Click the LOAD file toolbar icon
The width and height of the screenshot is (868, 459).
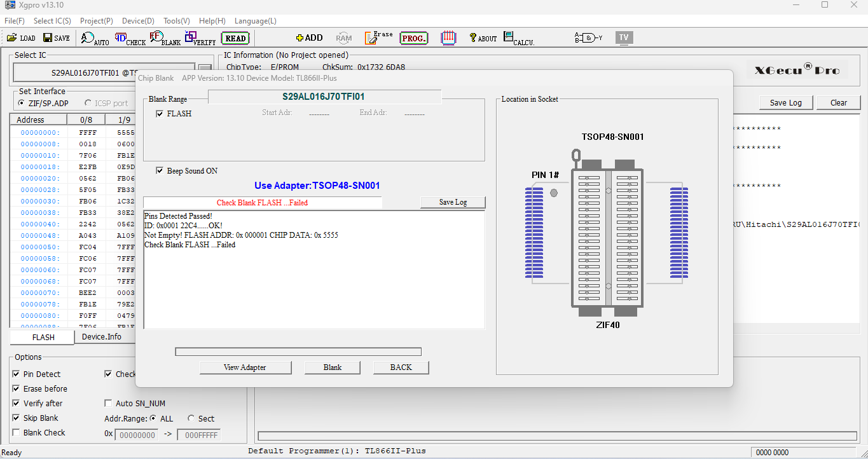click(21, 38)
